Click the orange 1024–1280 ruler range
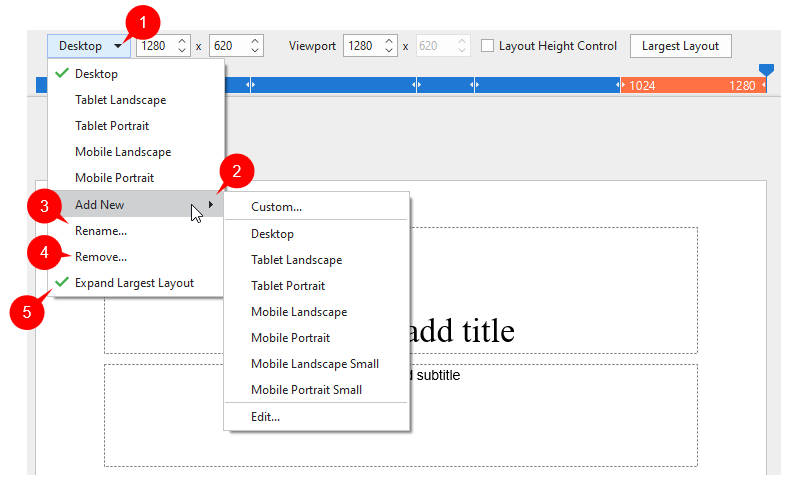 point(690,86)
